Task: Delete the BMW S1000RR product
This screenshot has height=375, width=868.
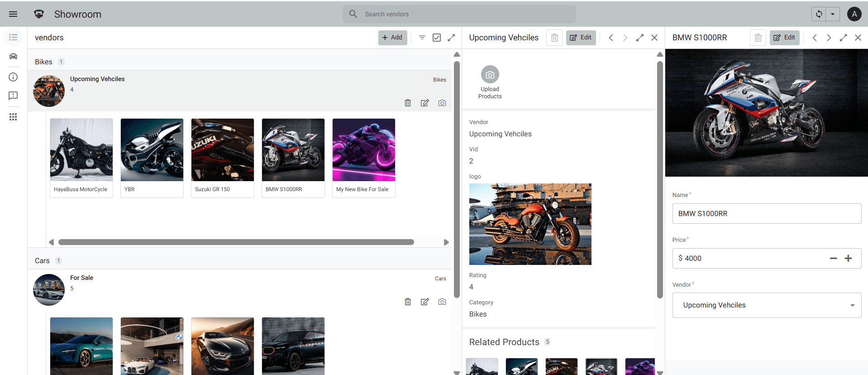Action: click(x=758, y=38)
